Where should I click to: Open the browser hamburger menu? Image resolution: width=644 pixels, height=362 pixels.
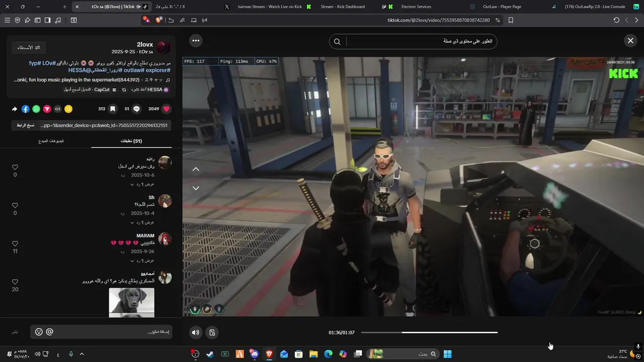(7, 20)
